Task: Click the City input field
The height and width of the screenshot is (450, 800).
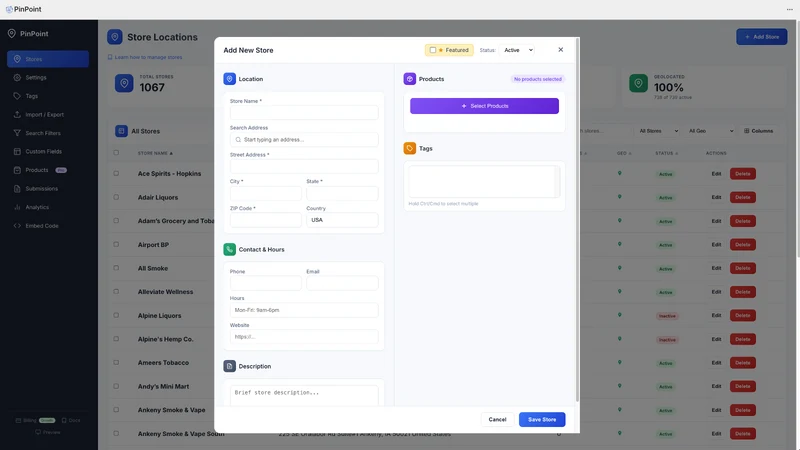Action: coord(266,193)
